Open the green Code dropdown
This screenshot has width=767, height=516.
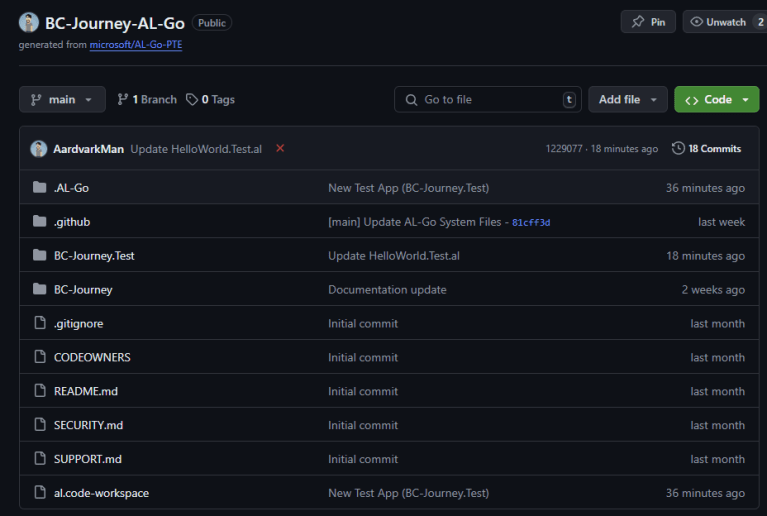tap(717, 99)
